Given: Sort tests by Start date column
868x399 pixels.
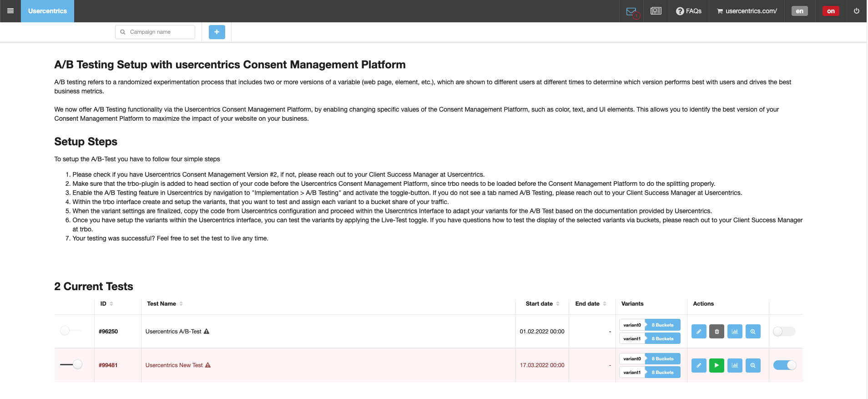Looking at the screenshot, I should coord(543,304).
